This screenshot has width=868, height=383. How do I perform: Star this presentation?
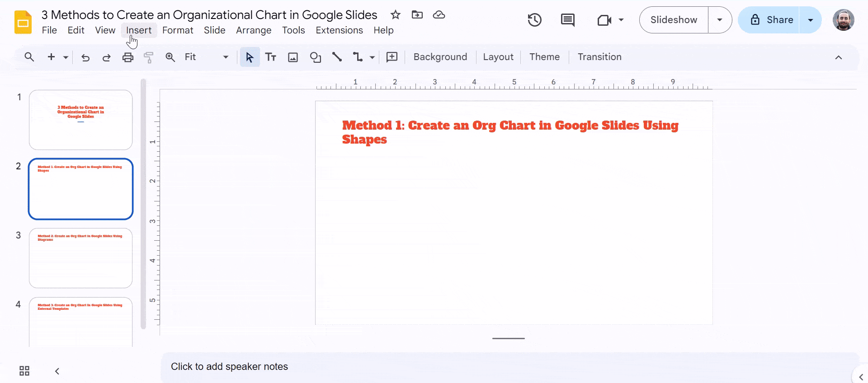tap(396, 15)
